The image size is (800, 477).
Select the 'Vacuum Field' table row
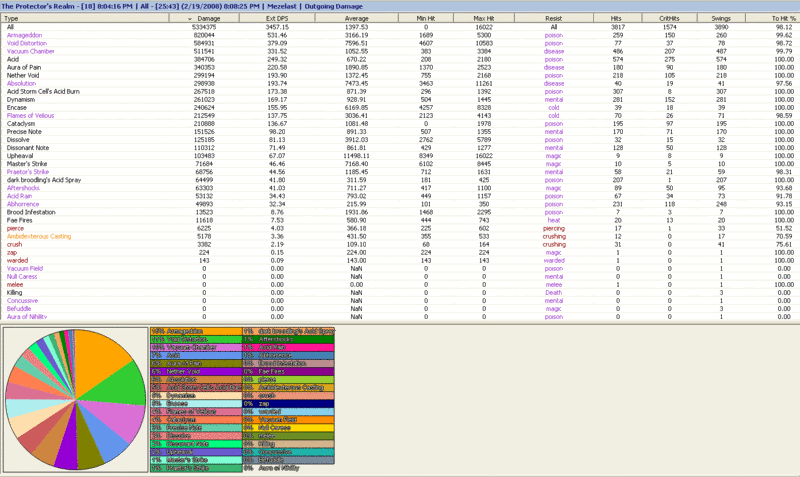400,269
